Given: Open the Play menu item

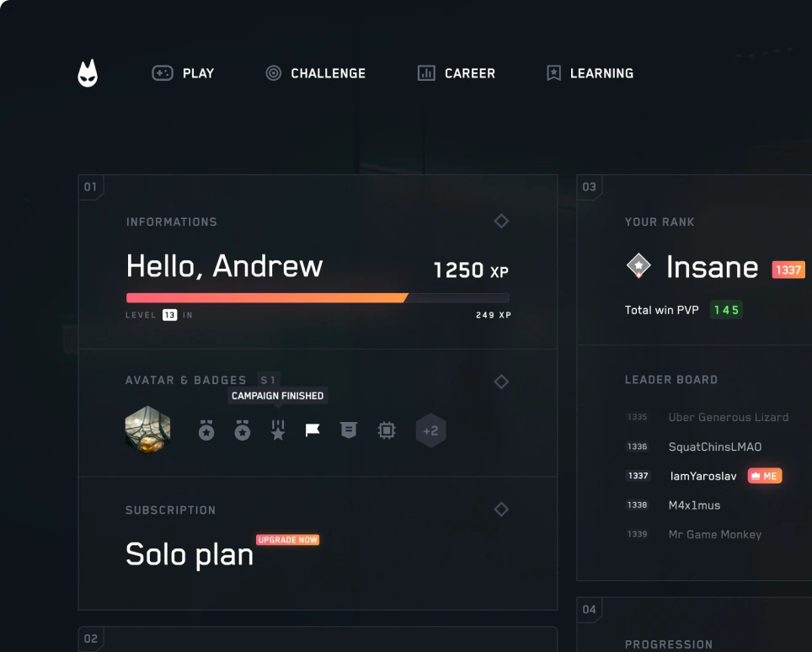Looking at the screenshot, I should coord(183,73).
